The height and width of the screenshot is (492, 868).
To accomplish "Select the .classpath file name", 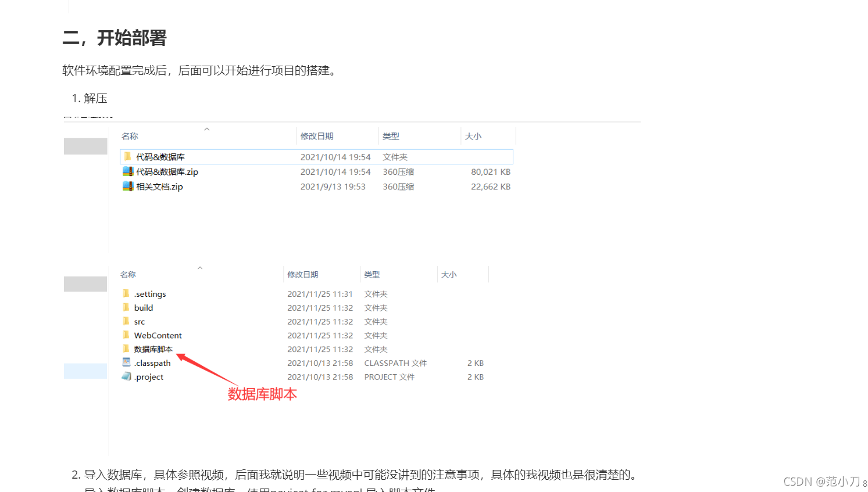I will [x=152, y=363].
